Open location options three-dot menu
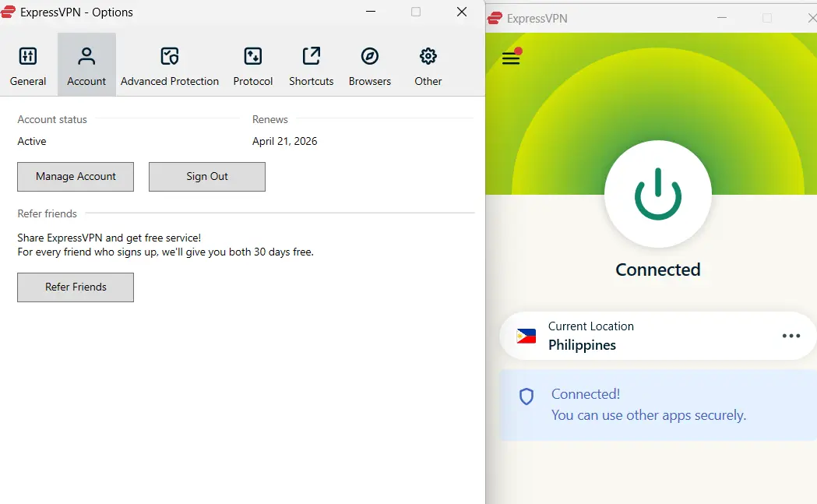 coord(791,336)
